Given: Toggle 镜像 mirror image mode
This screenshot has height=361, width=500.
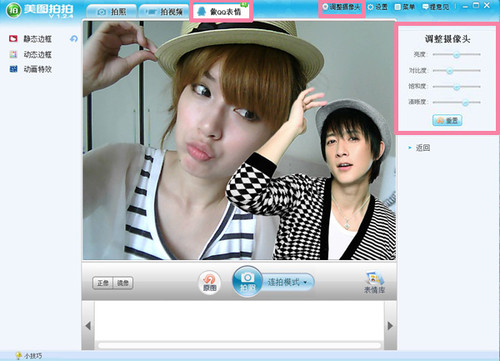Looking at the screenshot, I should [x=123, y=283].
